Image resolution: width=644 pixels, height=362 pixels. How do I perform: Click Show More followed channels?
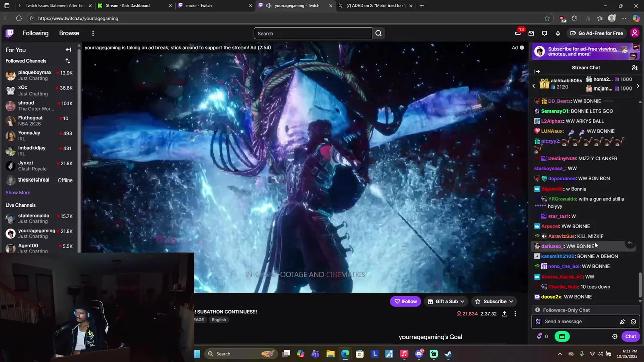click(18, 193)
